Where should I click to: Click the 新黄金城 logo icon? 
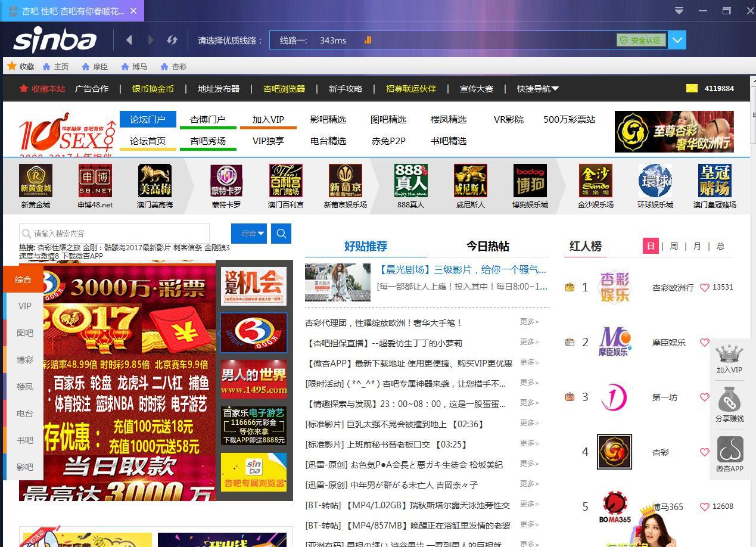pos(36,181)
